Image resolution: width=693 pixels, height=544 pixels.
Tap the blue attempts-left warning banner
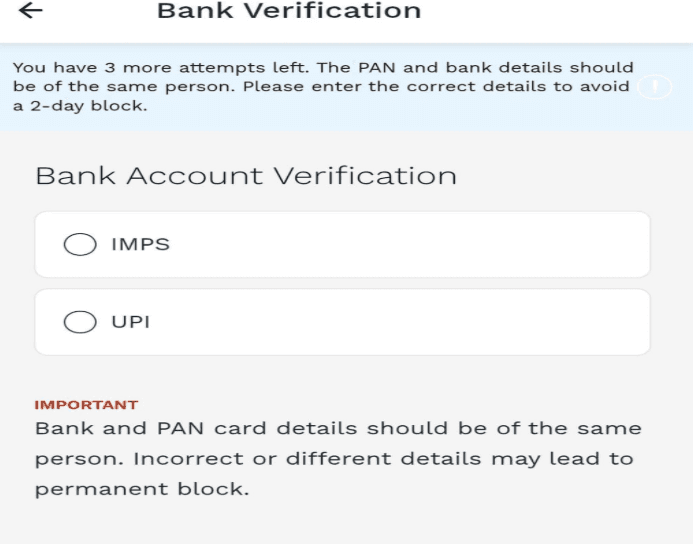tap(346, 87)
